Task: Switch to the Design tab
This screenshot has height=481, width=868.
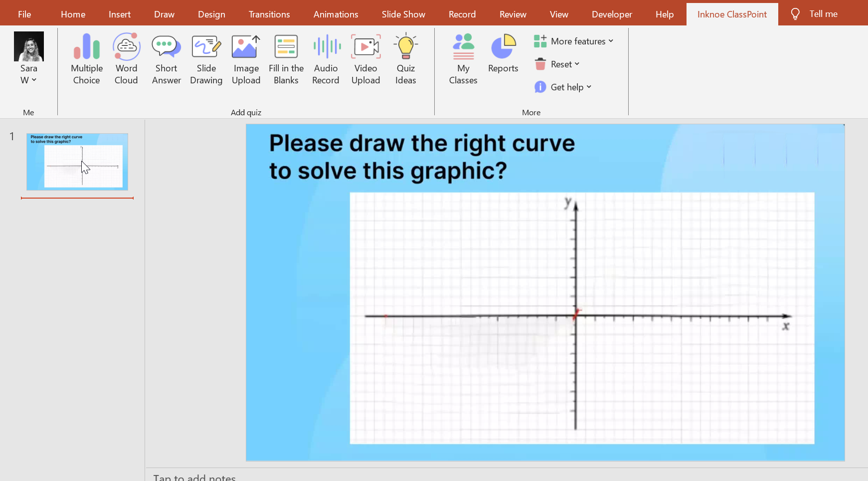Action: click(x=211, y=14)
